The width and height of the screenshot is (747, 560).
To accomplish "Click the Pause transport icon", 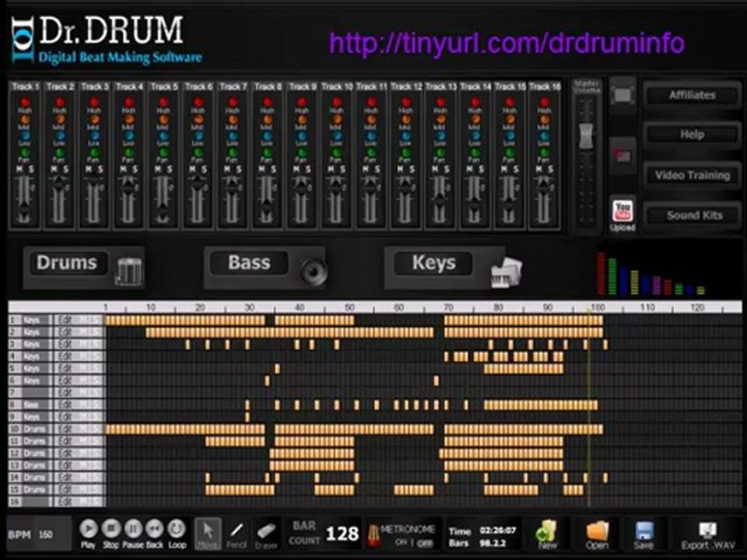I will coord(133,529).
